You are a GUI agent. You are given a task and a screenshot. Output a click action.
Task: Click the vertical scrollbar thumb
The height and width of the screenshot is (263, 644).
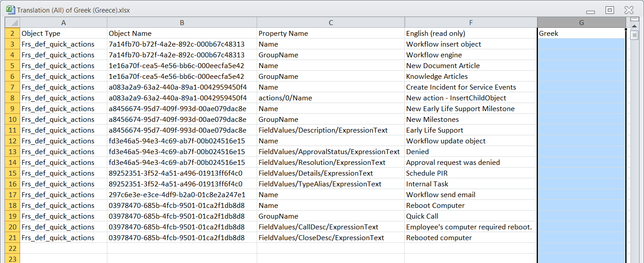tap(634, 36)
